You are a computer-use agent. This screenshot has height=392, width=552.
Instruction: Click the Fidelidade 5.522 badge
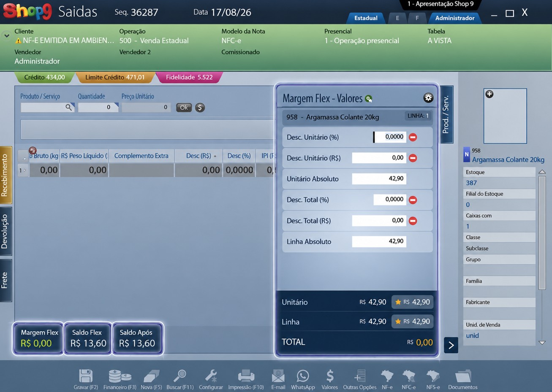click(x=189, y=77)
